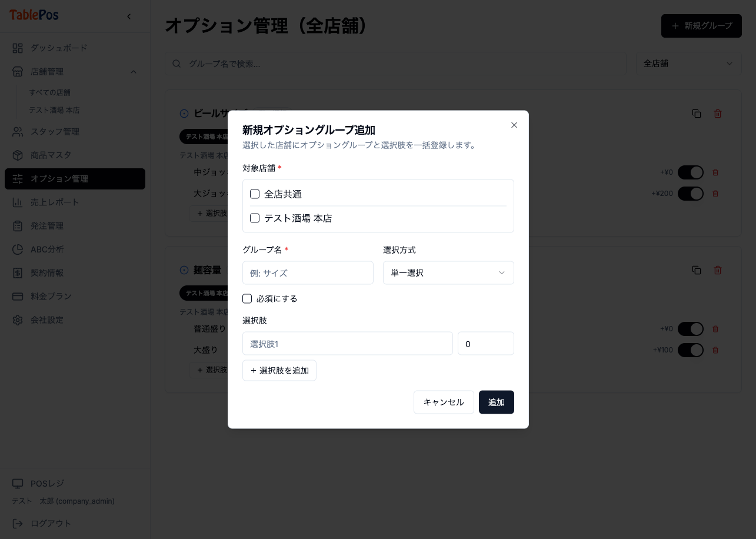756x539 pixels.
Task: Delete the 普通盛り option row
Action: click(x=715, y=329)
